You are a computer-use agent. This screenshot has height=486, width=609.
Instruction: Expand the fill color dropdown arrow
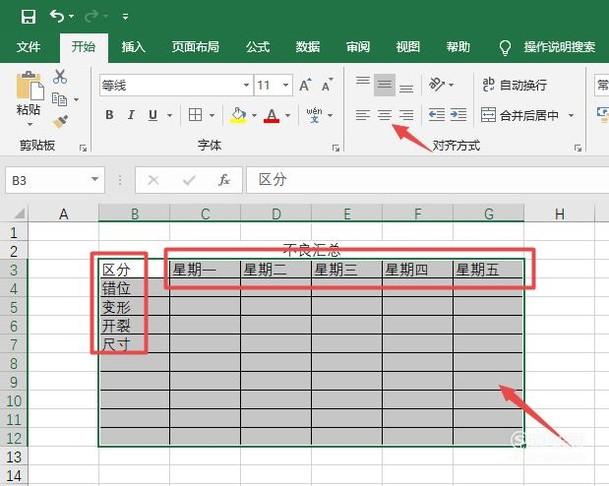click(x=254, y=115)
